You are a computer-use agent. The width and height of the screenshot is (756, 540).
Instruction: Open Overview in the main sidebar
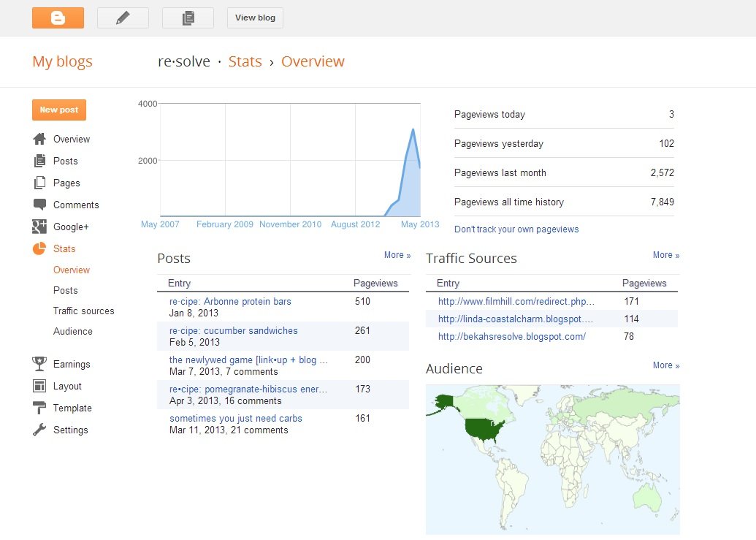click(72, 140)
